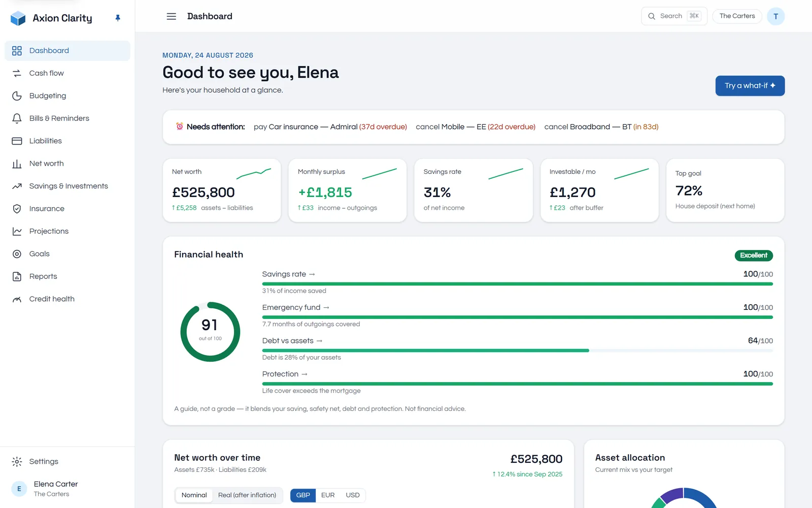Open Credit health page
This screenshot has height=508, width=812.
tap(67, 299)
